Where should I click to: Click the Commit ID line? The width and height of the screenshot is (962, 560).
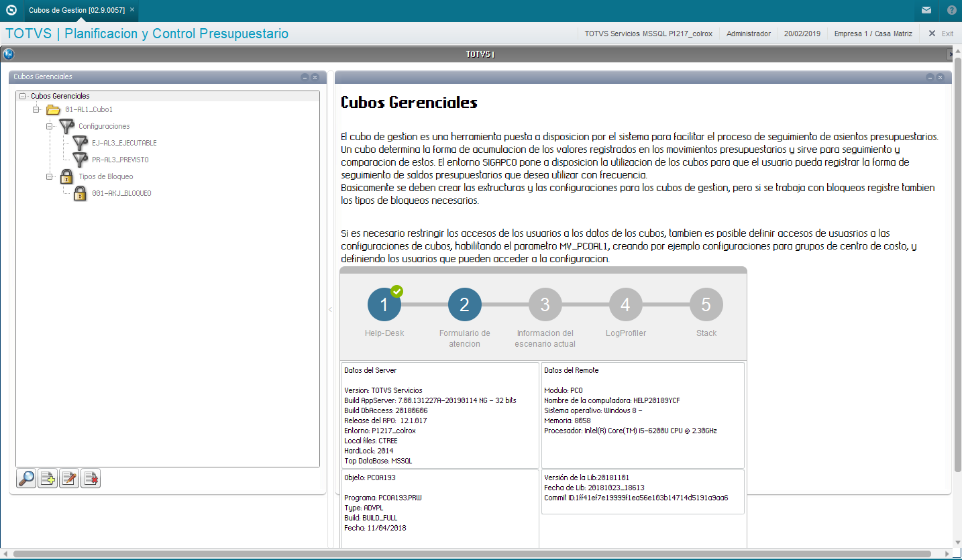pyautogui.click(x=636, y=498)
